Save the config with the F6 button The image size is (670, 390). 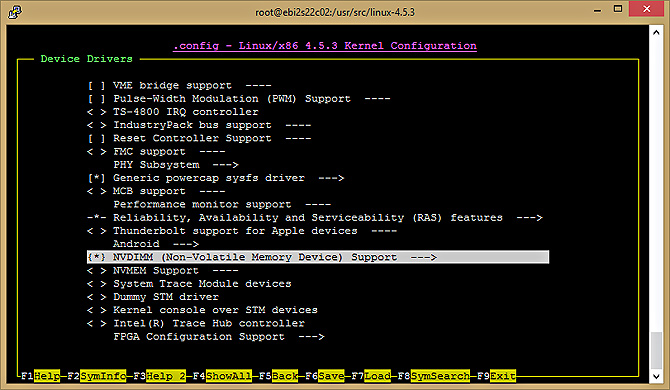pyautogui.click(x=325, y=376)
